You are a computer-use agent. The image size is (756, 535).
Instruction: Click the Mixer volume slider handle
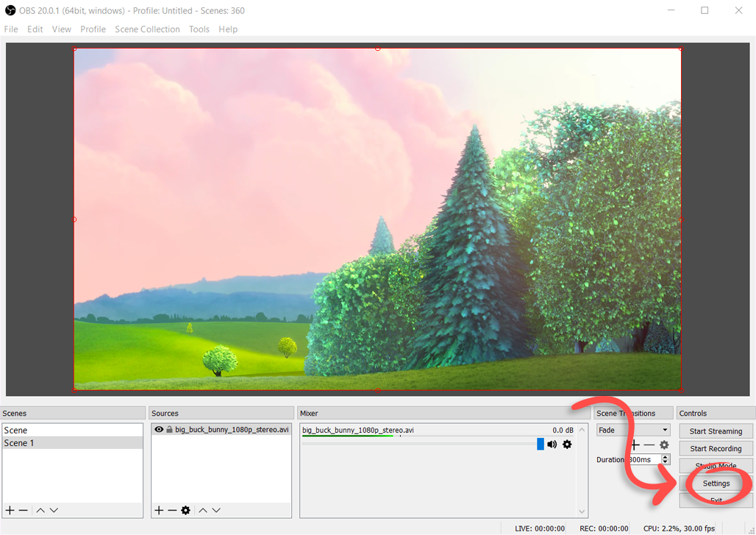click(541, 444)
